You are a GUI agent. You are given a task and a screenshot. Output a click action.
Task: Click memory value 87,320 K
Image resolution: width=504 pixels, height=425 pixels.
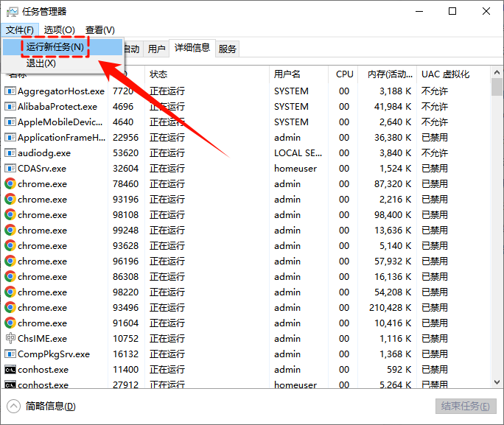click(393, 183)
